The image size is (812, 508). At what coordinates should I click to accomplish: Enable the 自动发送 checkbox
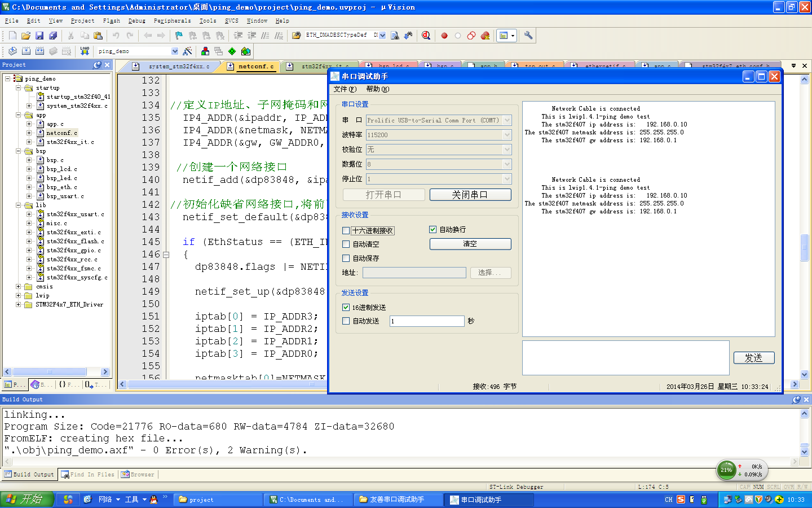346,321
